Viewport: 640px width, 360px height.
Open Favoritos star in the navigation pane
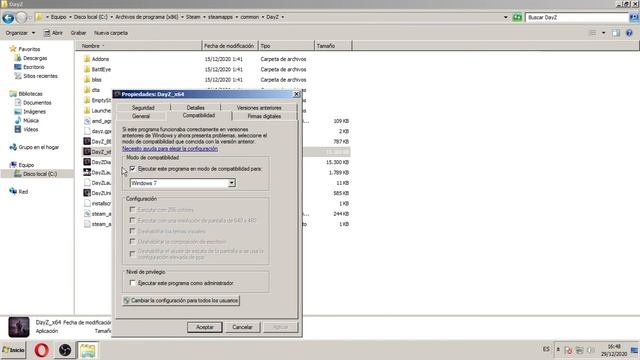pyautogui.click(x=13, y=49)
